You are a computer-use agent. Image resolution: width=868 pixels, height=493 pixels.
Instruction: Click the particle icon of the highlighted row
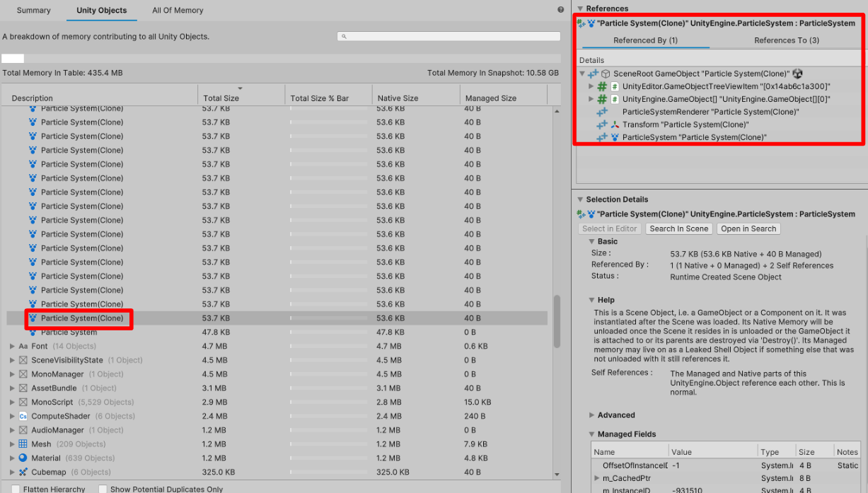(x=33, y=318)
